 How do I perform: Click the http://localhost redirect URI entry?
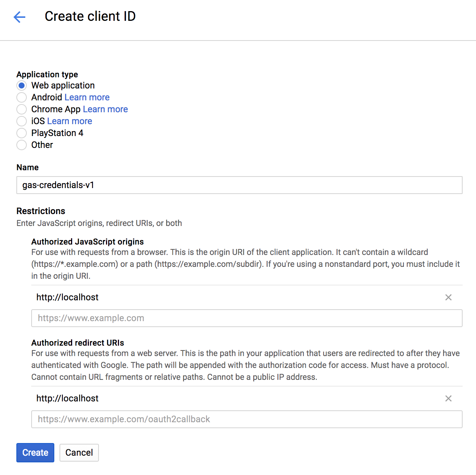coord(67,398)
